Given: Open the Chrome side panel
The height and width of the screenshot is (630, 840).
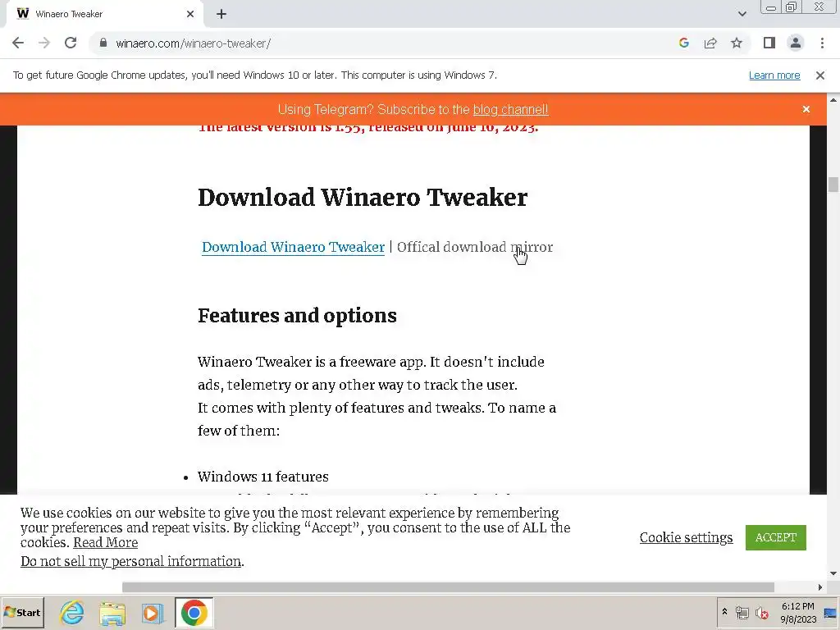Looking at the screenshot, I should (x=769, y=43).
